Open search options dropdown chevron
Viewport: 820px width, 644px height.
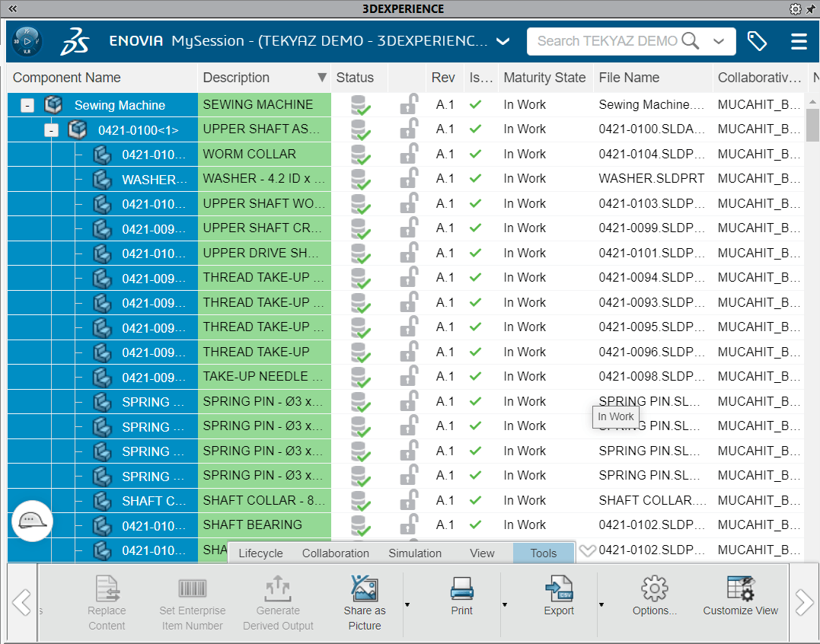click(719, 41)
